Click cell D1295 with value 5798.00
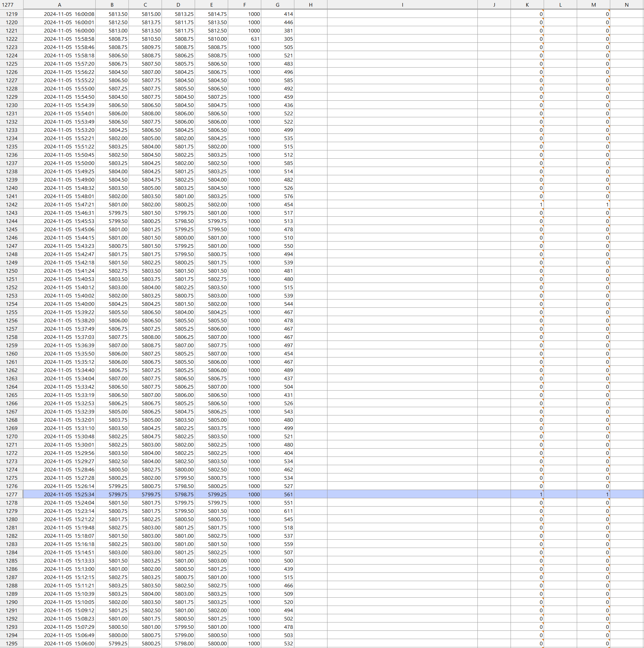The height and width of the screenshot is (648, 644). pos(178,643)
